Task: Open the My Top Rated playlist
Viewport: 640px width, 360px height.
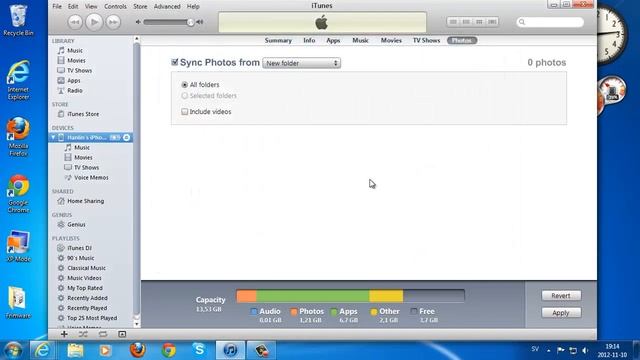Action: click(84, 288)
